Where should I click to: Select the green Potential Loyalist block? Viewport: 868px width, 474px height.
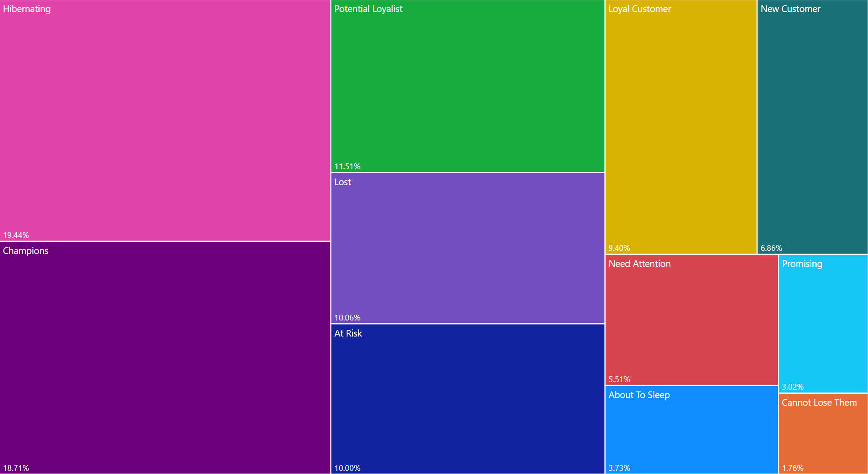click(467, 86)
